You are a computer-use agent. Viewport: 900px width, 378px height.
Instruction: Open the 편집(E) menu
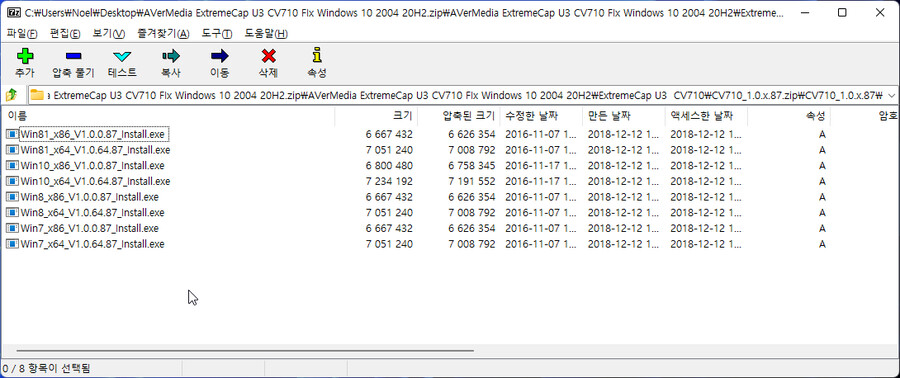(65, 34)
